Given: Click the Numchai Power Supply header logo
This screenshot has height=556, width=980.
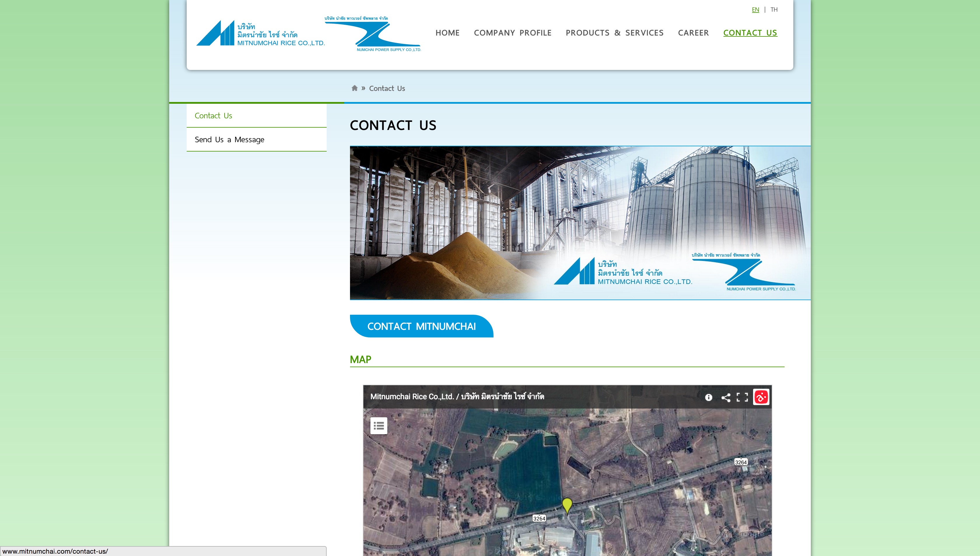Looking at the screenshot, I should click(x=373, y=34).
